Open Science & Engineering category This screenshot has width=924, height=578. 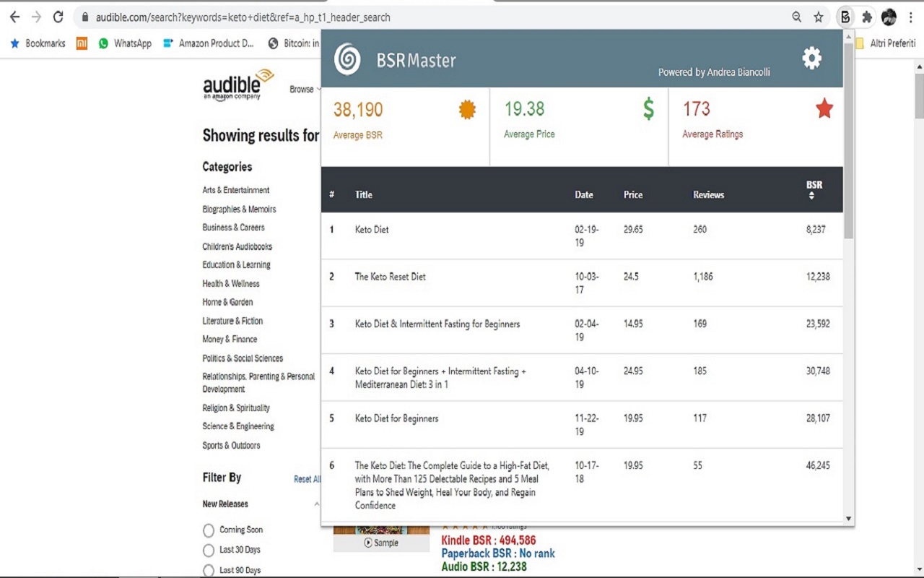238,426
